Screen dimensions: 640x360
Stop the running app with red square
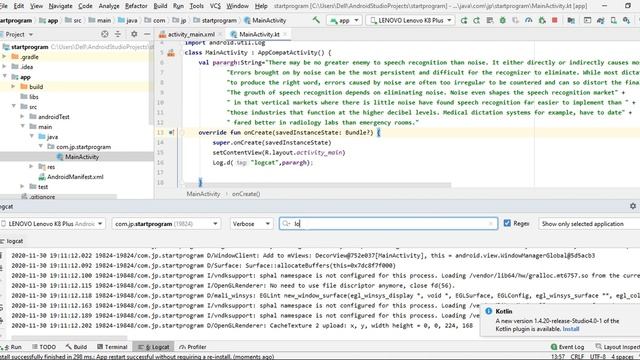(x=555, y=20)
